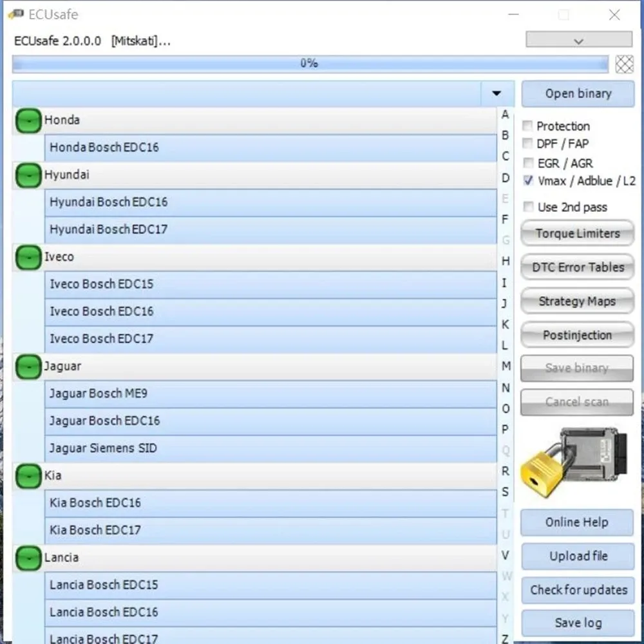Image resolution: width=644 pixels, height=644 pixels.
Task: Open the DTC Error Tables button
Action: click(577, 267)
